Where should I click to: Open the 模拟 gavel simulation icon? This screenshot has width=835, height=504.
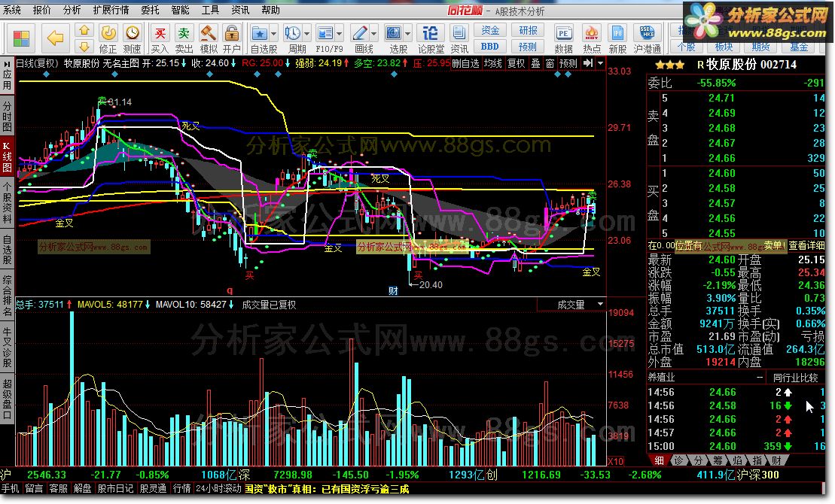point(209,38)
